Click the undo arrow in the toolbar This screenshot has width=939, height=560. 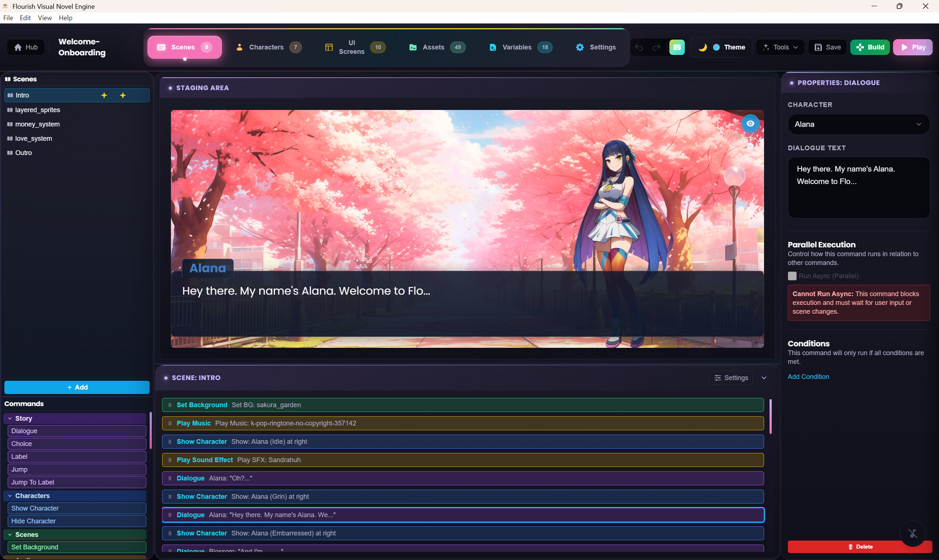tap(639, 47)
